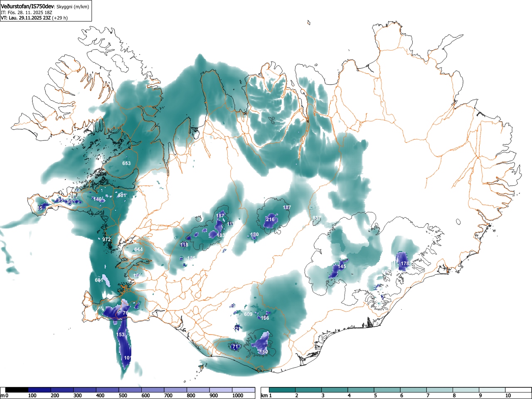Click the 'VT: Lau. 29.11.2025 23Z' valid time

point(25,18)
